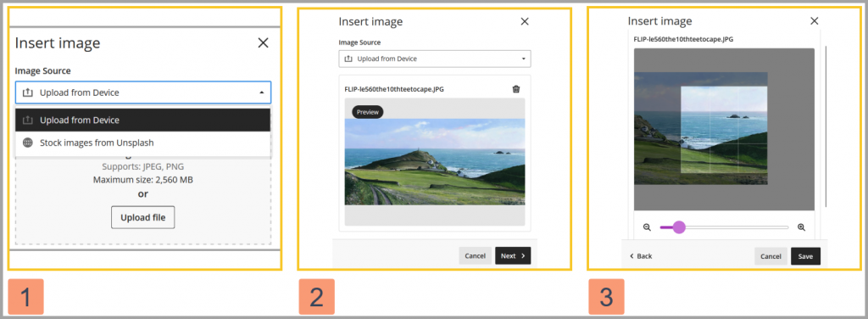Select highlighted Upload from Device option
The image size is (868, 319).
click(143, 120)
